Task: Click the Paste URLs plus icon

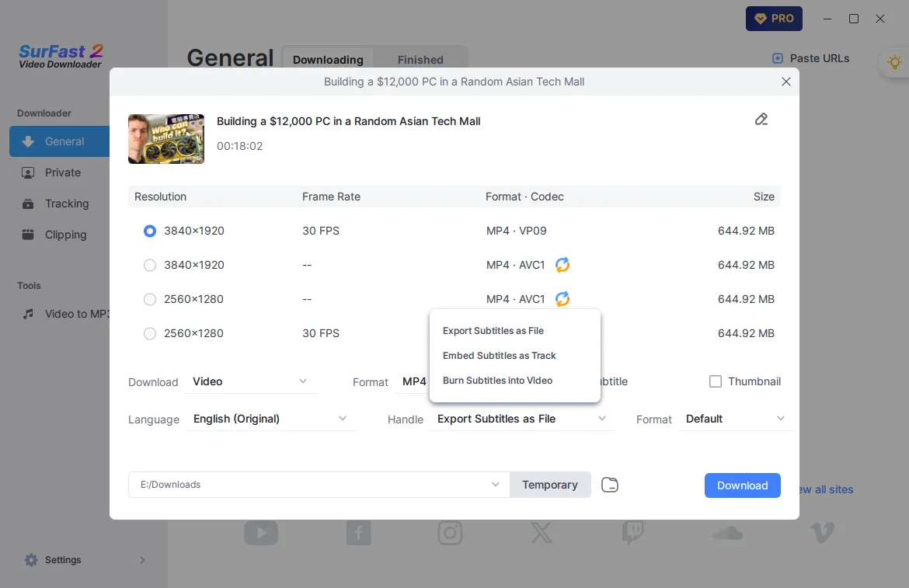Action: [778, 58]
